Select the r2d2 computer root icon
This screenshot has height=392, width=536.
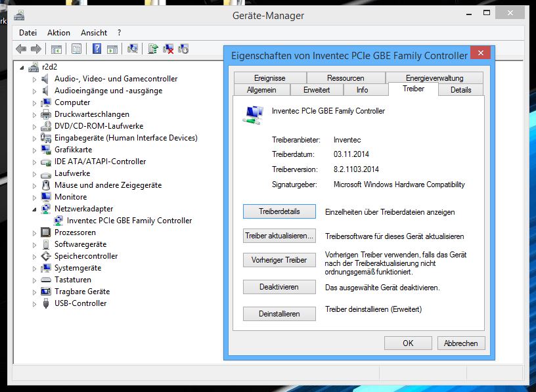33,68
